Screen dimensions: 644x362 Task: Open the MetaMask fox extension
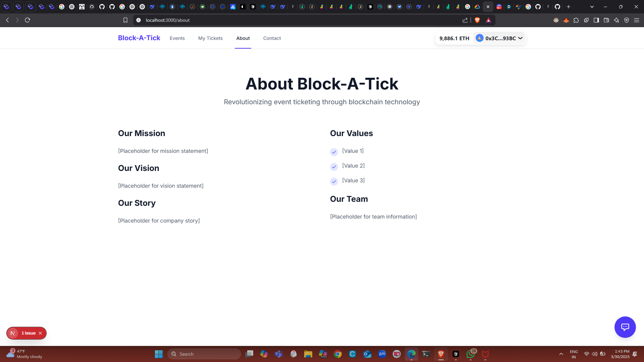(566, 20)
